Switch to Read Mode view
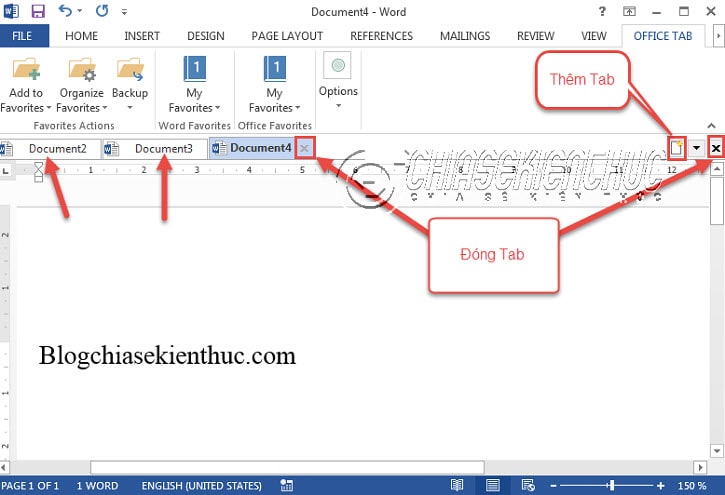The height and width of the screenshot is (495, 725). coord(457,485)
